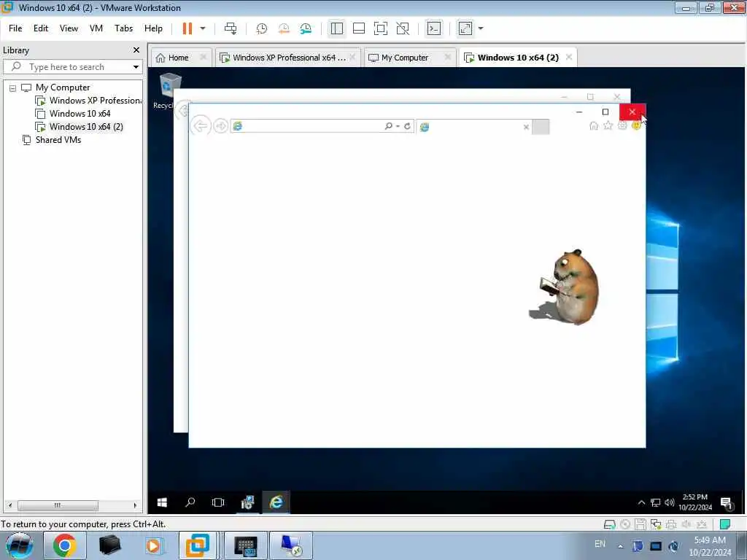
Task: Click the stretch guest display icon
Action: [x=465, y=28]
